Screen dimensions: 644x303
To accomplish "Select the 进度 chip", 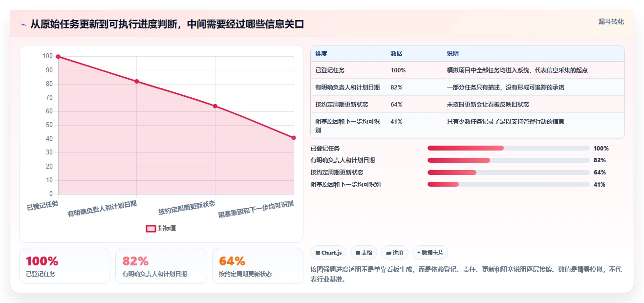I will tap(394, 253).
